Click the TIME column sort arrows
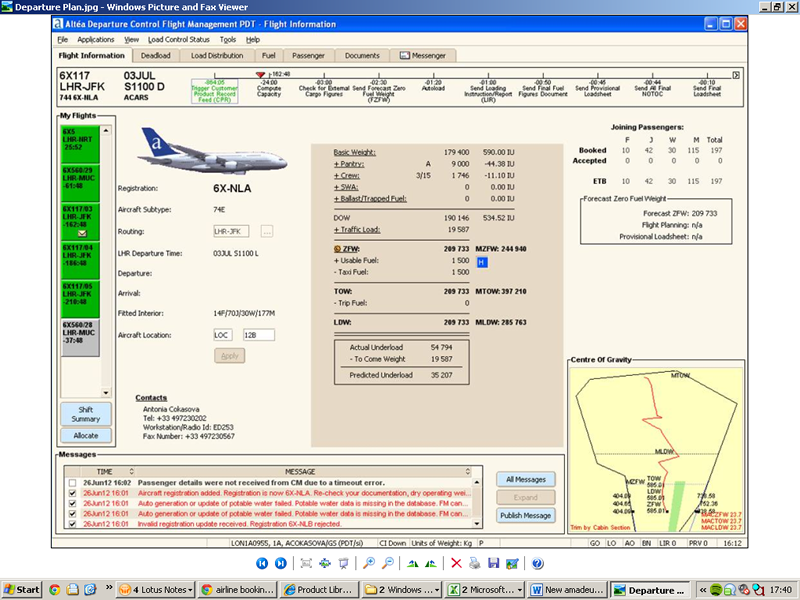Screen dimensions: 800x600 pyautogui.click(x=131, y=471)
